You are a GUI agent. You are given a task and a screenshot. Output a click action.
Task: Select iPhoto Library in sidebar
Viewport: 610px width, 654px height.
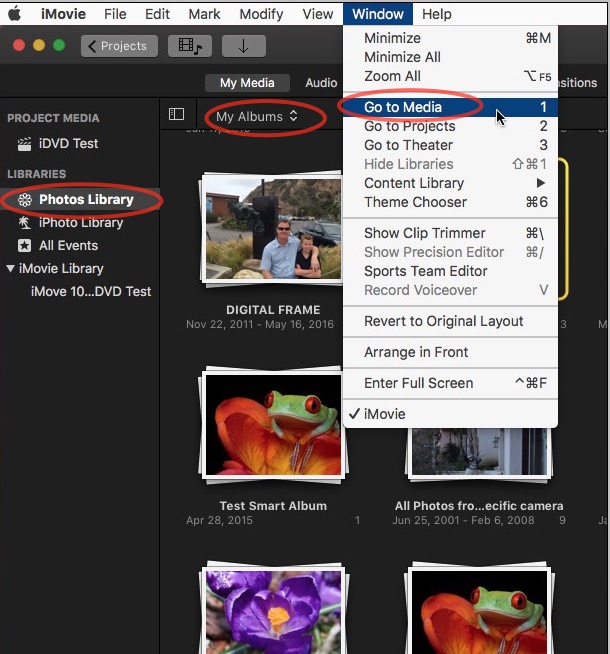tap(79, 223)
